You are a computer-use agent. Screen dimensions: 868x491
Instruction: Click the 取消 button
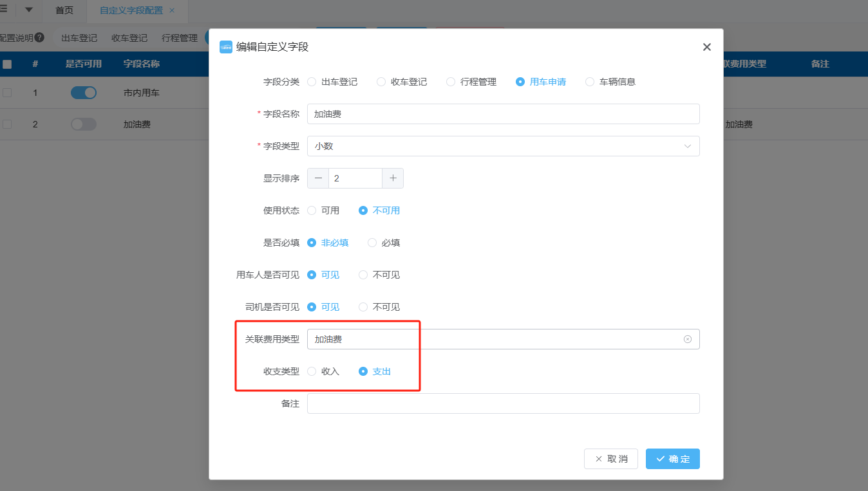[x=610, y=459]
